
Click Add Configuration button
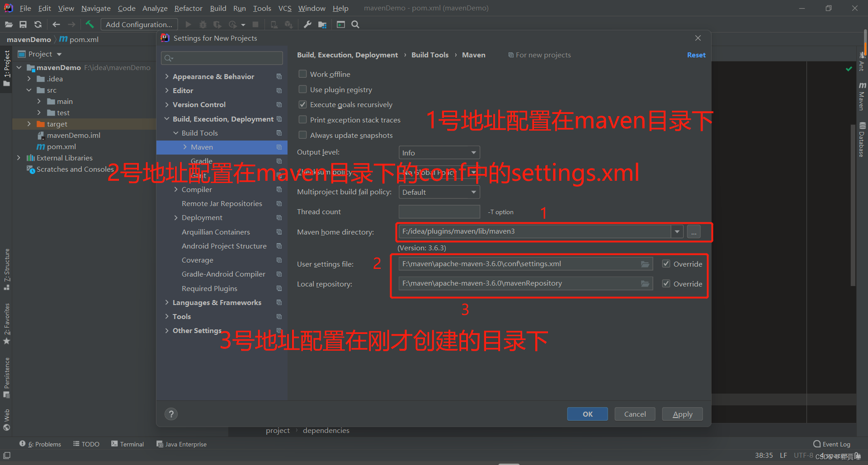point(139,24)
